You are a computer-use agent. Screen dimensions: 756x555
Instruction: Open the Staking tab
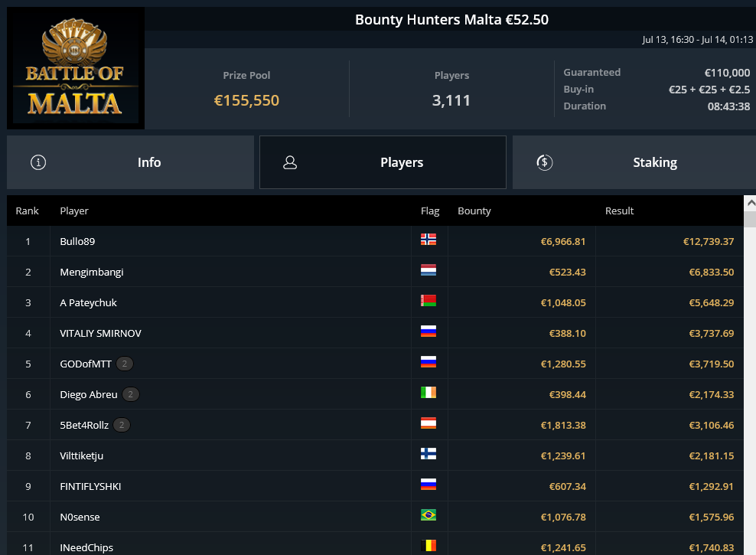634,162
